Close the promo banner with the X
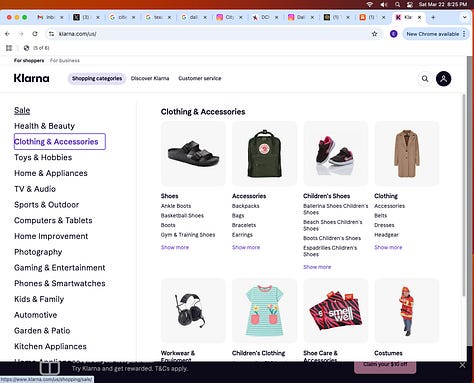This screenshot has width=474, height=383. point(462,365)
